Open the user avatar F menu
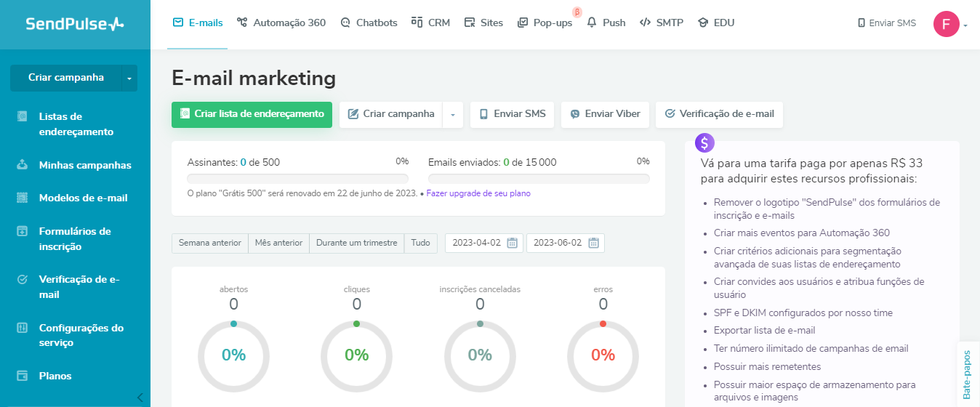Screen dimensions: 980x407 click(946, 24)
